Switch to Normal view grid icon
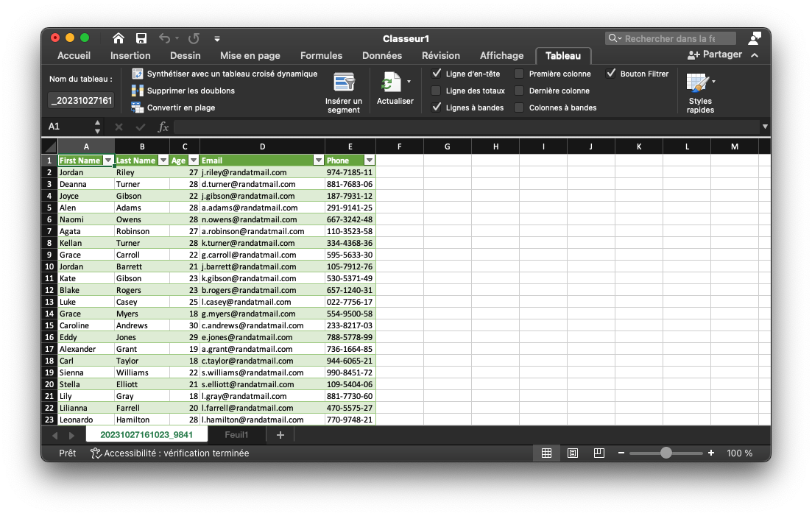This screenshot has width=812, height=516. coord(546,453)
